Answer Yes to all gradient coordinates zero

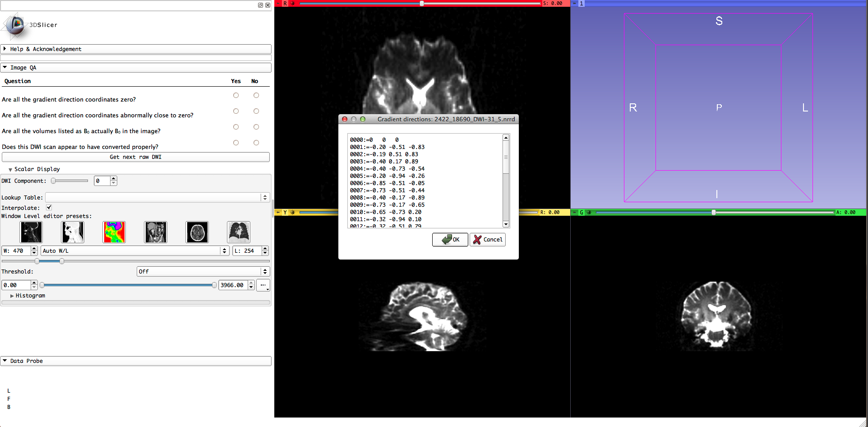[x=236, y=95]
